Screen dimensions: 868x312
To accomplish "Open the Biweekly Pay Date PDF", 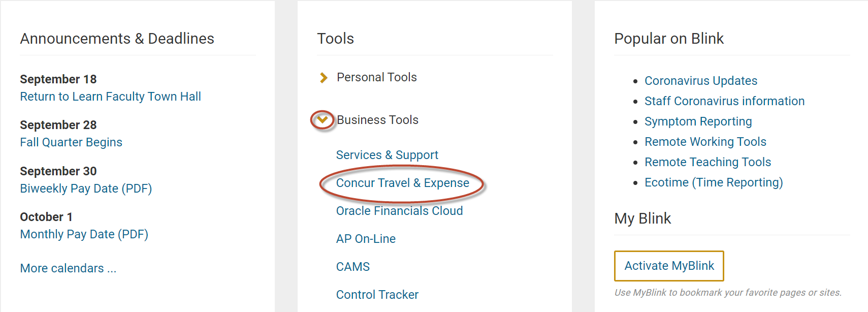I will (x=86, y=189).
